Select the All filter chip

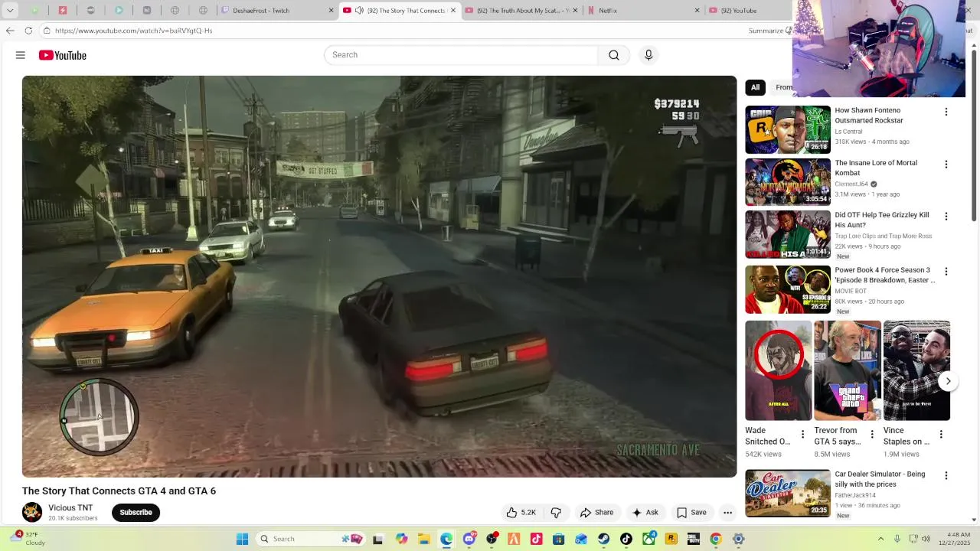pyautogui.click(x=755, y=87)
